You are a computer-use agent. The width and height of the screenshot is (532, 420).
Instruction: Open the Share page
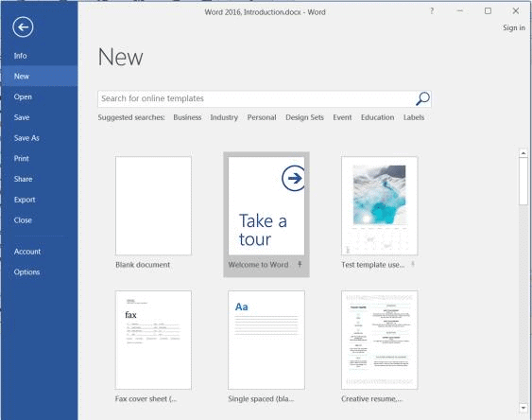pos(40,179)
